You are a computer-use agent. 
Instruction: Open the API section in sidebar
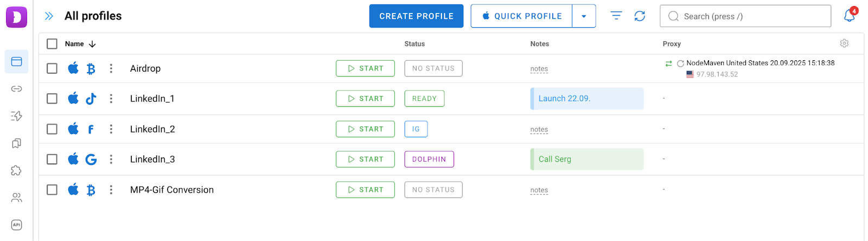click(x=16, y=225)
